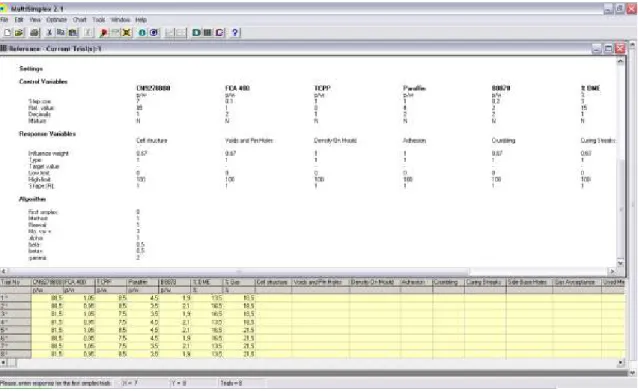Screen dimensions: 638x391
Task: Select the % DME column header in table
Action: click(206, 282)
